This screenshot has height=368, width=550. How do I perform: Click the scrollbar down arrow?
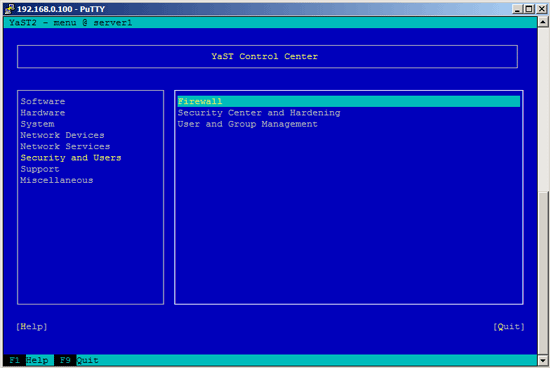pyautogui.click(x=543, y=360)
